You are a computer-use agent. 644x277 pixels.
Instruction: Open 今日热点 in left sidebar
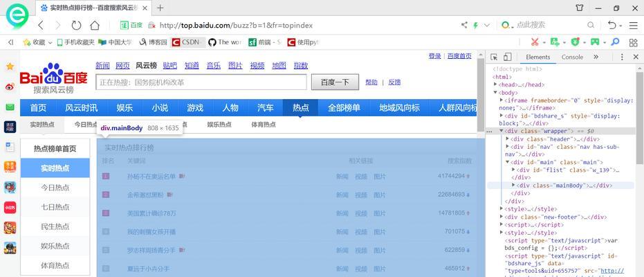[x=55, y=188]
